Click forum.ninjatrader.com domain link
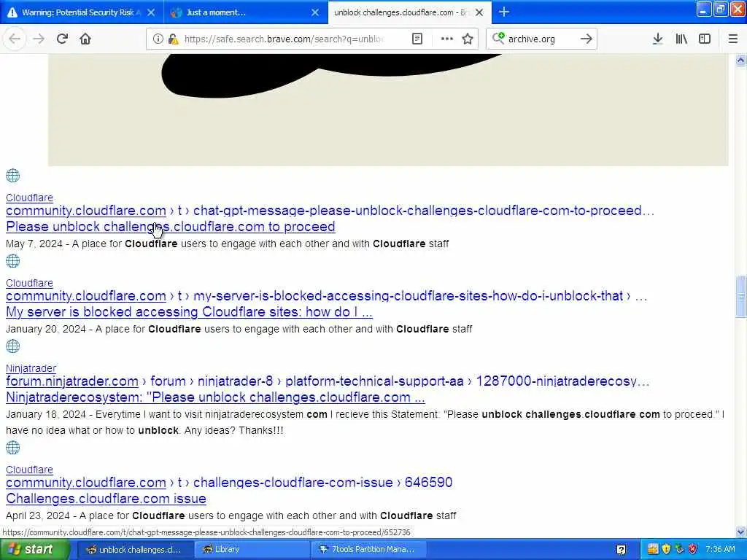747x560 pixels. [72, 381]
